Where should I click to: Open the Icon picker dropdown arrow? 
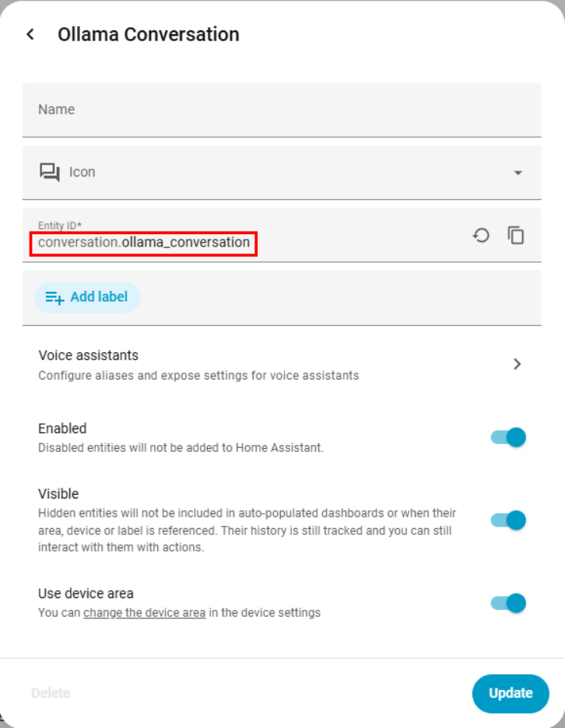click(x=518, y=173)
